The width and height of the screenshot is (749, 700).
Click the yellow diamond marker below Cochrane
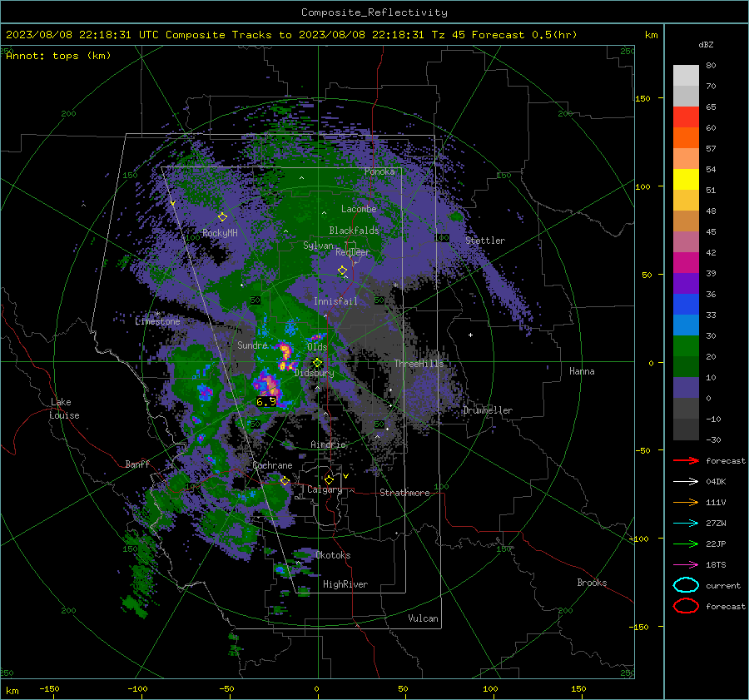pos(285,481)
